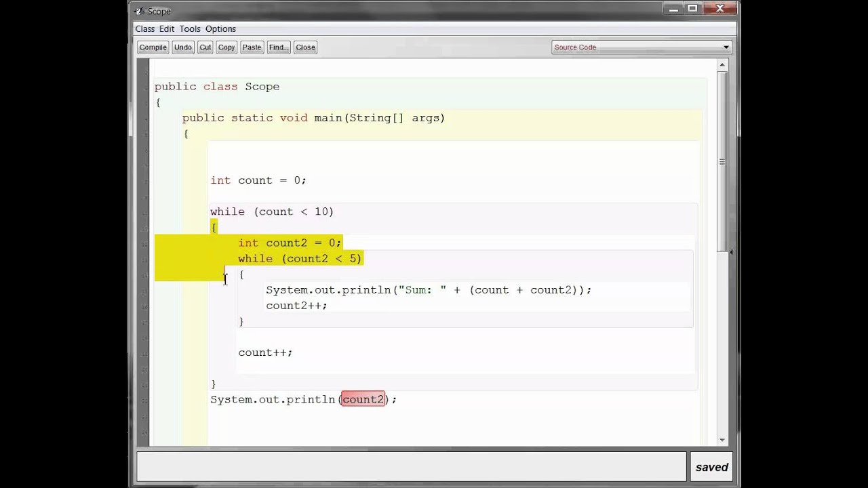Click the Close toolbar button

[305, 47]
